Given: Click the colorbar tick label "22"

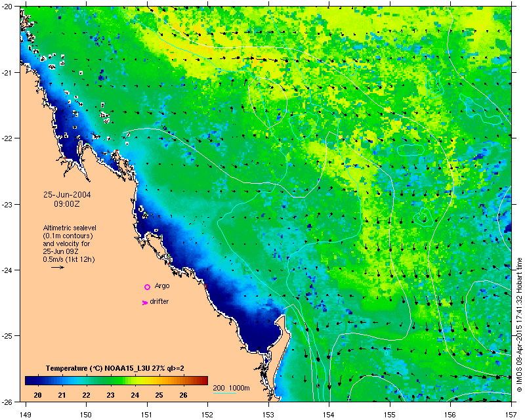Looking at the screenshot, I should click(86, 395).
